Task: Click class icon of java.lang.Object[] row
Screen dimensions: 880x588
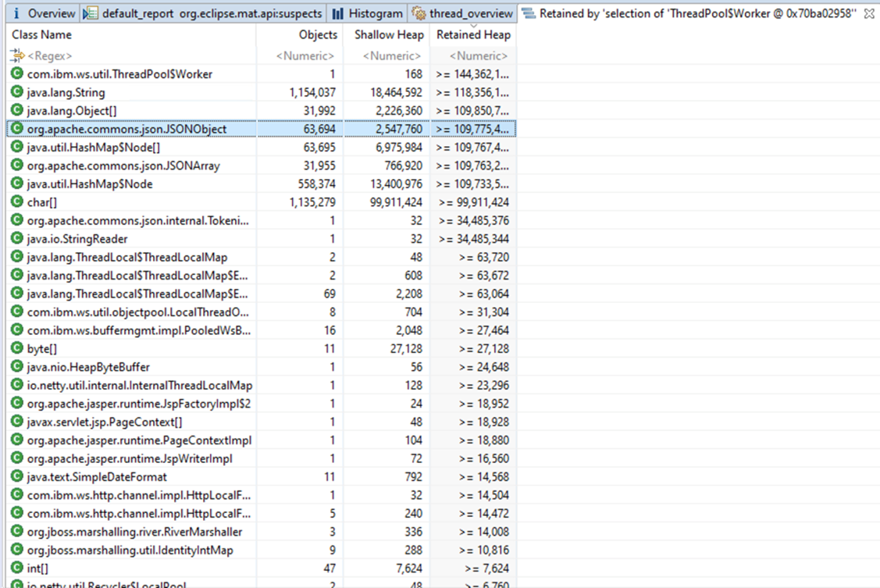Action: 17,111
